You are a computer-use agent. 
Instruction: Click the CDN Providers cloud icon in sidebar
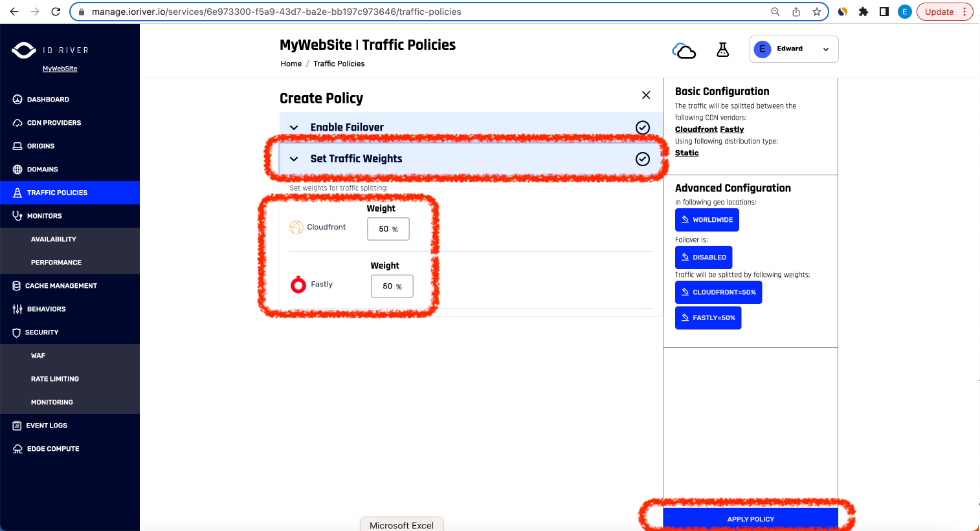coord(17,123)
